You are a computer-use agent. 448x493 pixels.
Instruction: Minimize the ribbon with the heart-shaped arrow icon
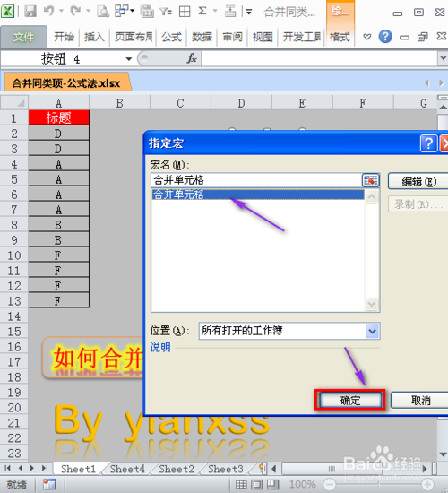coord(366,37)
